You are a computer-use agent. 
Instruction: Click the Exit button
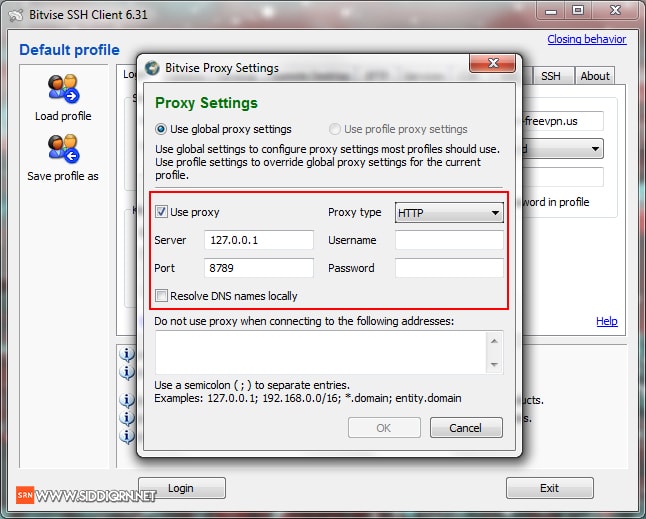pyautogui.click(x=550, y=488)
